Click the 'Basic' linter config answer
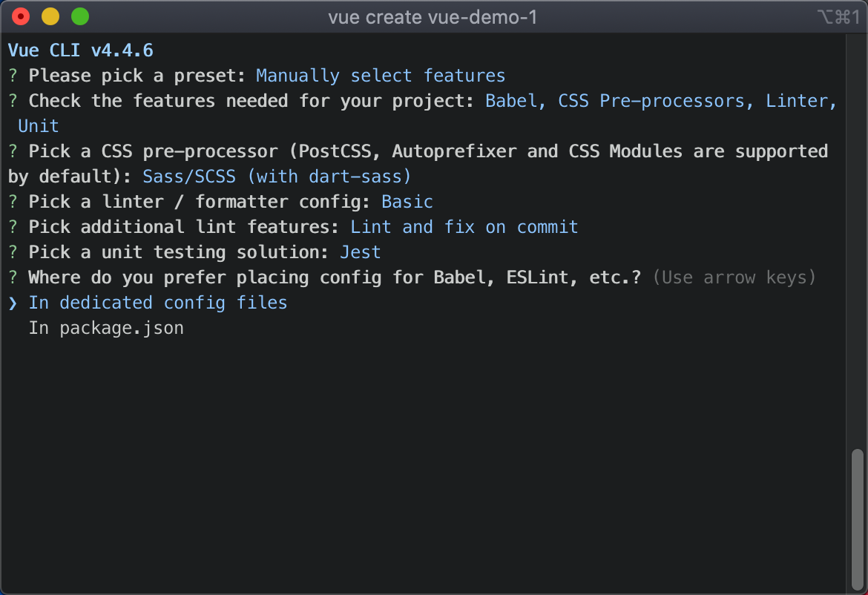868x595 pixels. [x=407, y=202]
